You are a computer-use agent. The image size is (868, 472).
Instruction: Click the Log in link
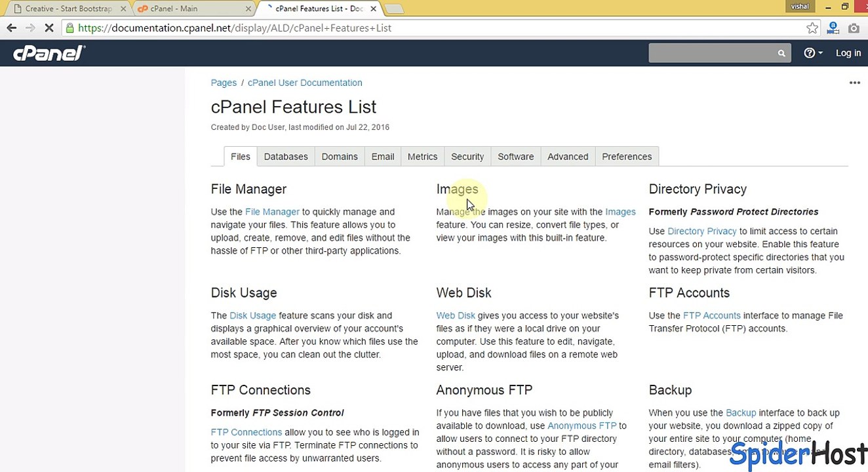pyautogui.click(x=848, y=53)
